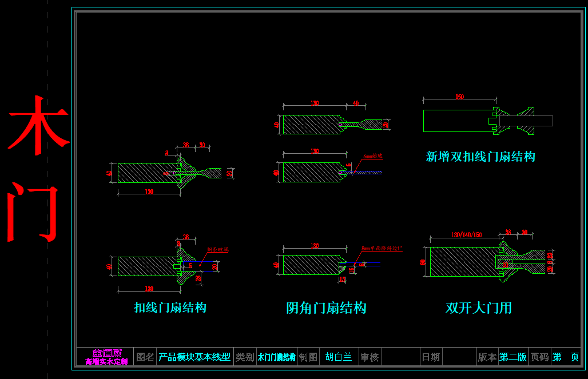
Task: Select the 阴角门扇结构 caption label
Action: (326, 308)
